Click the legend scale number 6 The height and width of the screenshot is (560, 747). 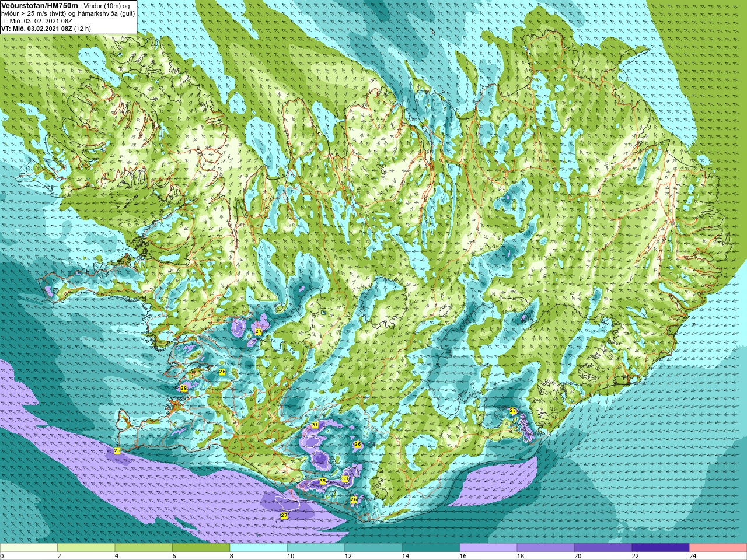pyautogui.click(x=174, y=556)
